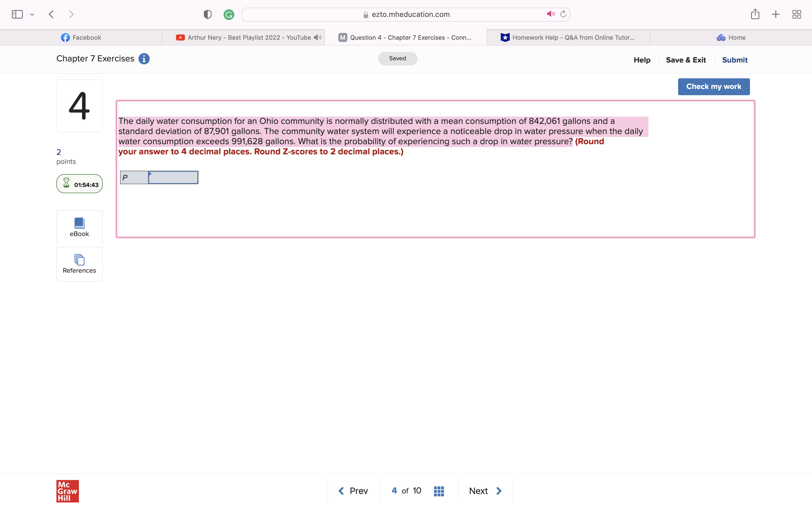812x507 pixels.
Task: Reload the current page
Action: coord(563,14)
